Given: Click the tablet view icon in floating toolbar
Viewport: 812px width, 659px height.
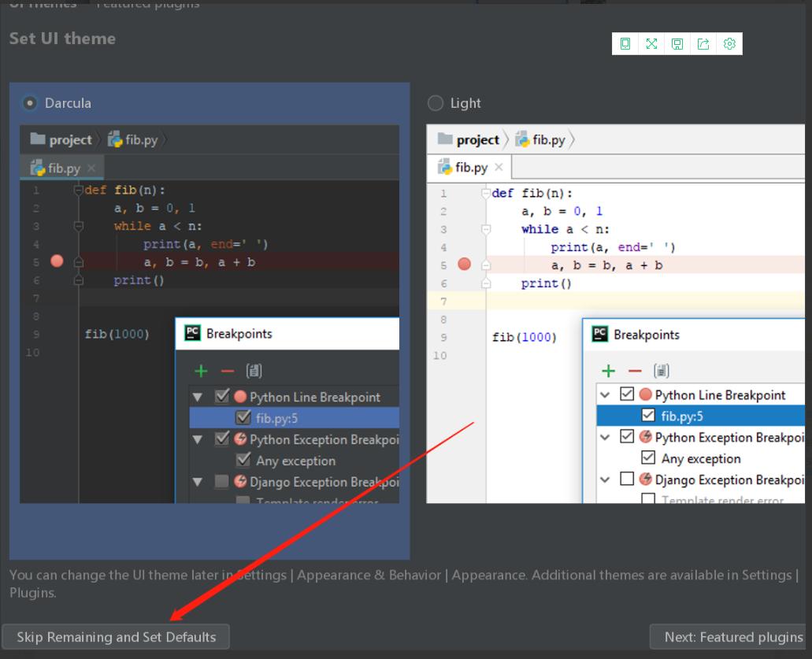Looking at the screenshot, I should (625, 44).
